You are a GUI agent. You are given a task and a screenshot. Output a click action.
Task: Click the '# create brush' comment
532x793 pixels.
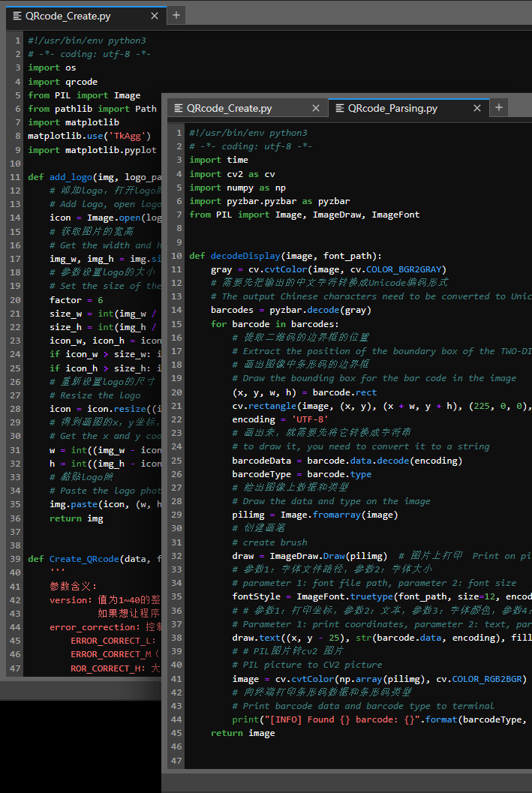(269, 542)
